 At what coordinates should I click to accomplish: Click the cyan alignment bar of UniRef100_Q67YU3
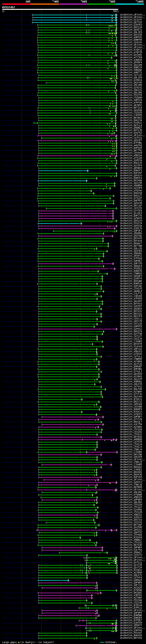click(75, 22)
